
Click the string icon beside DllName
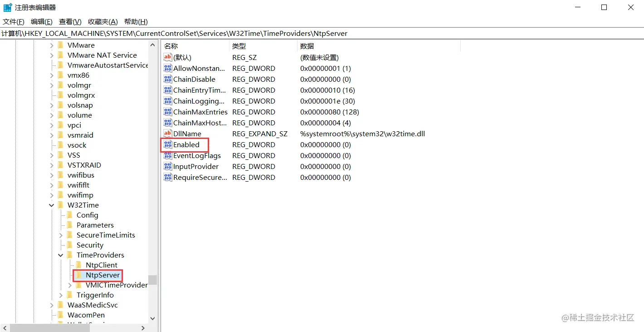coord(168,134)
